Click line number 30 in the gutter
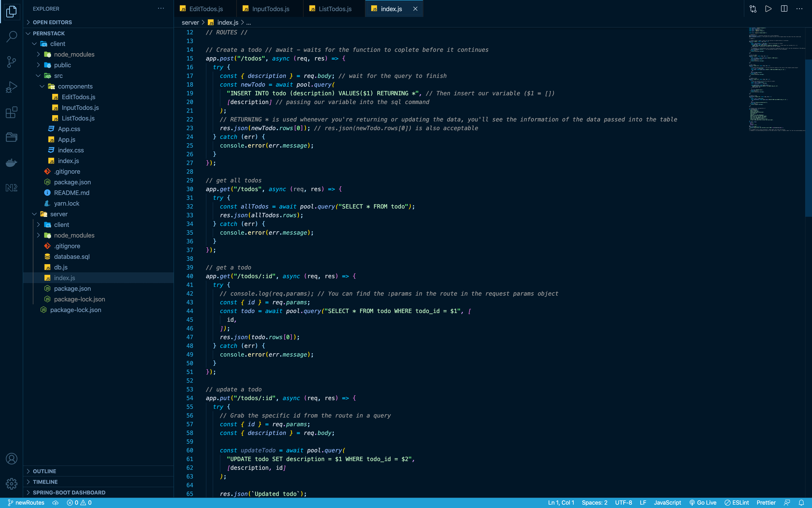 pos(189,189)
